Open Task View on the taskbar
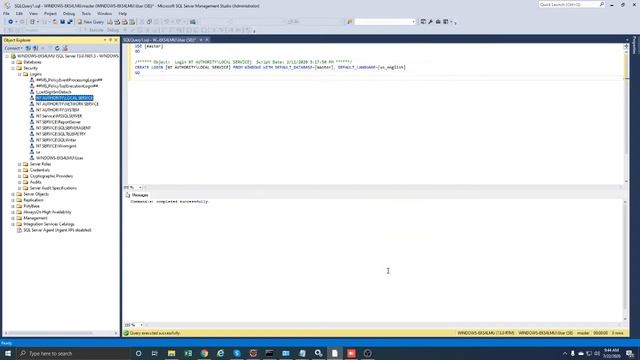Screen dimensions: 640x360 154,353
